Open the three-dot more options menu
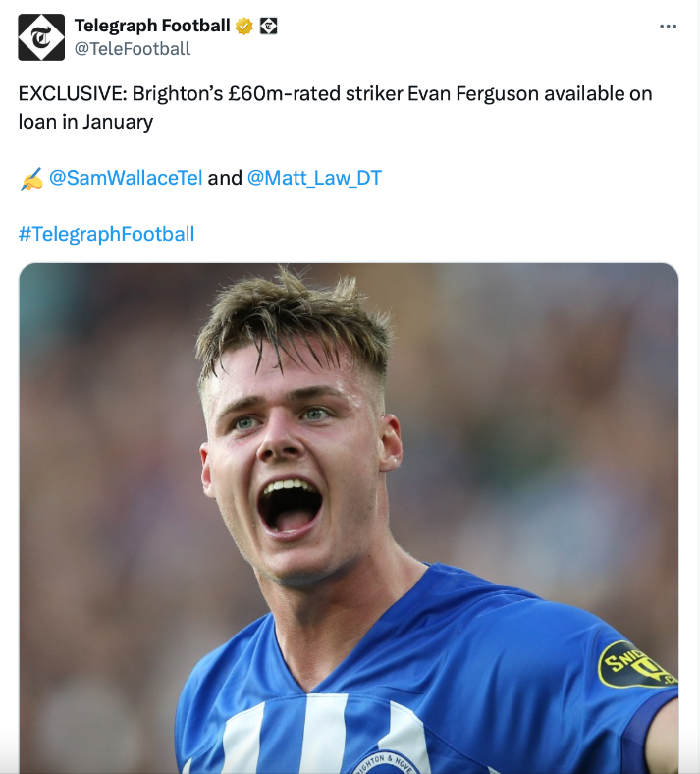Image resolution: width=700 pixels, height=774 pixels. coord(668,27)
